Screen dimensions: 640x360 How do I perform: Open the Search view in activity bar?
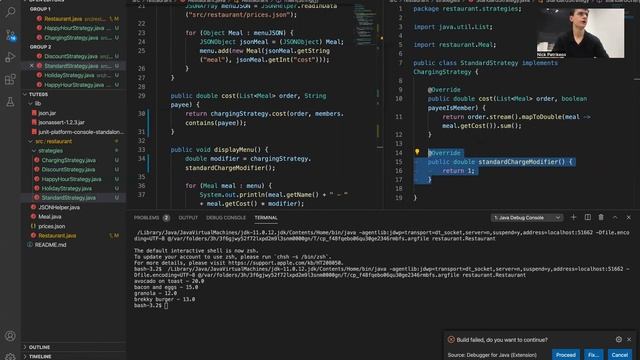point(10,12)
